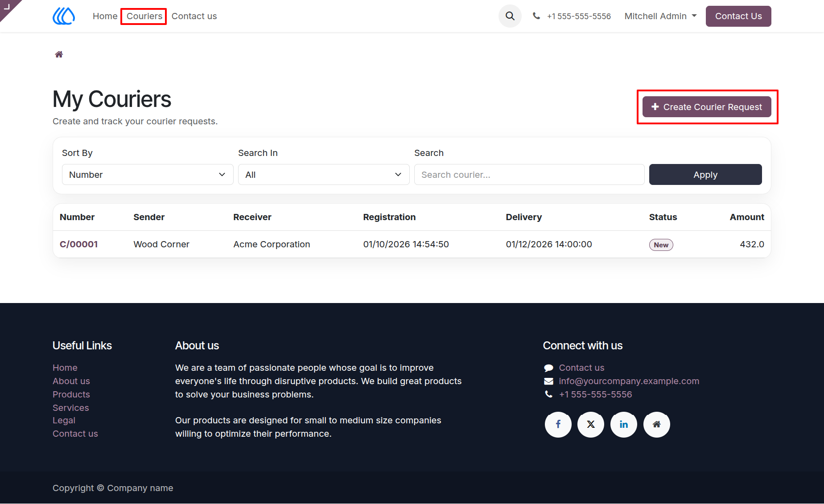Click the 432.0 amount cell
Image resolution: width=824 pixels, height=504 pixels.
point(752,244)
